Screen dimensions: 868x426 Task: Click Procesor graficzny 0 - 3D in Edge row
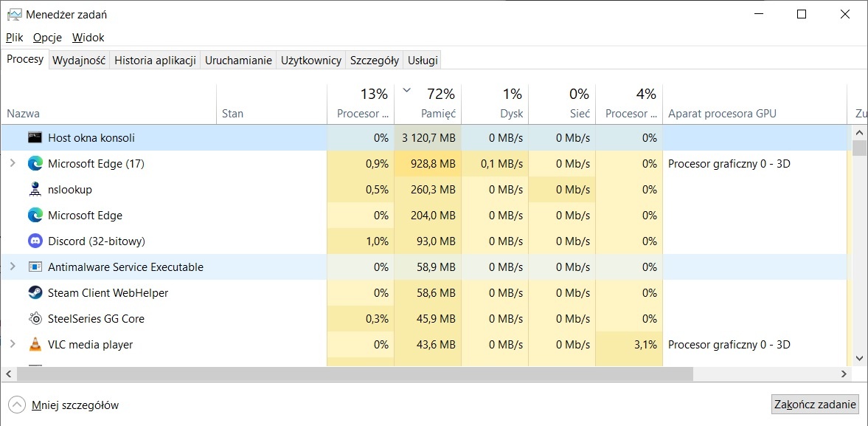click(729, 163)
